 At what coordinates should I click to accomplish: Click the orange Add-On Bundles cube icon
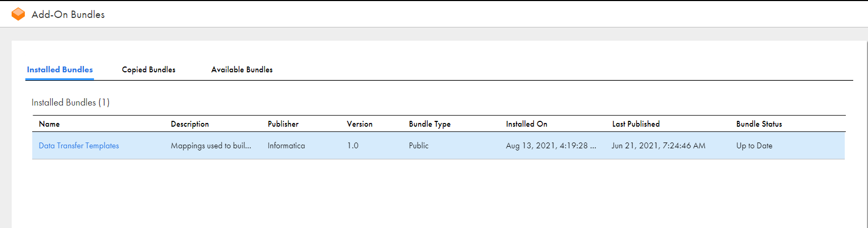click(x=18, y=14)
